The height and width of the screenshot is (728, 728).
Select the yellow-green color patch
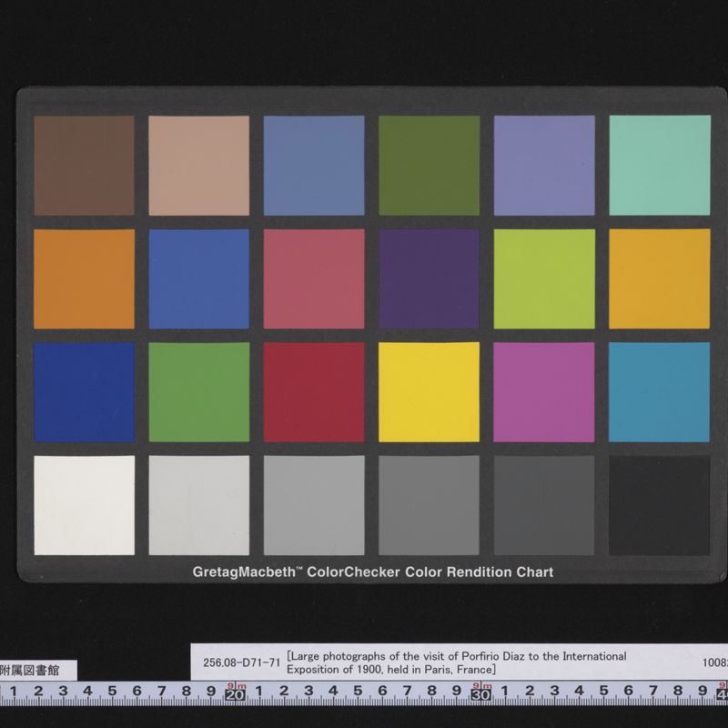click(544, 278)
